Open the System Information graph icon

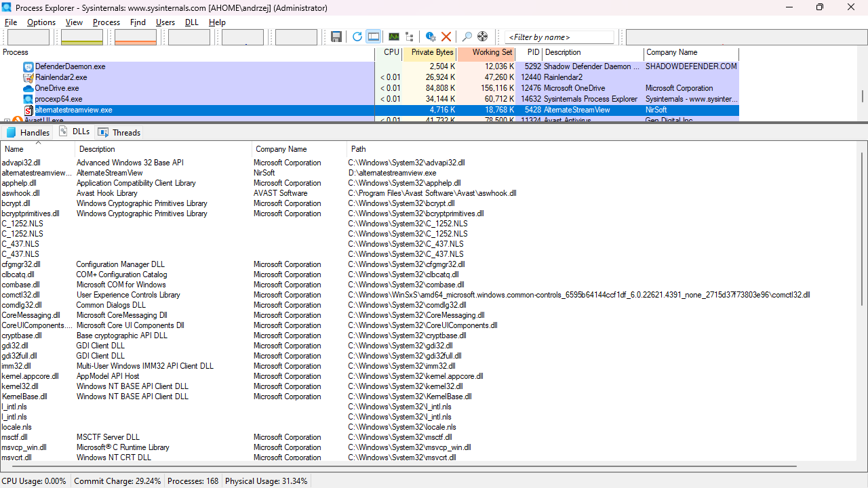(393, 37)
